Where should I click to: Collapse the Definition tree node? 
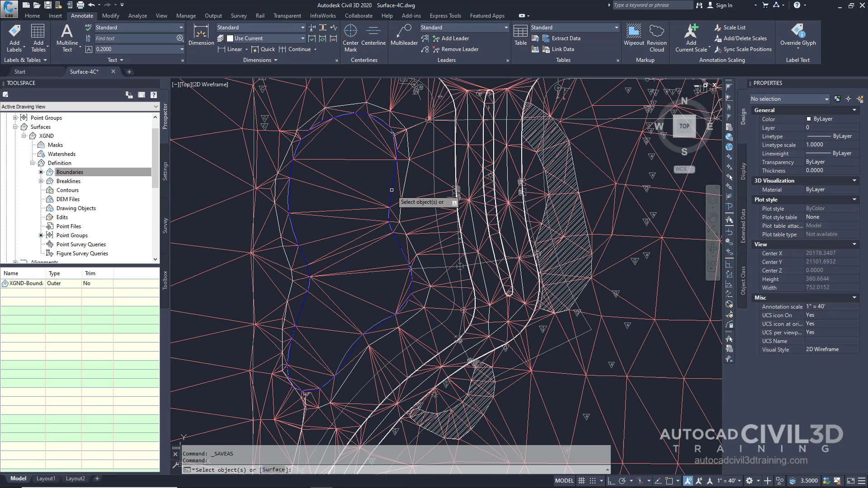tap(33, 163)
